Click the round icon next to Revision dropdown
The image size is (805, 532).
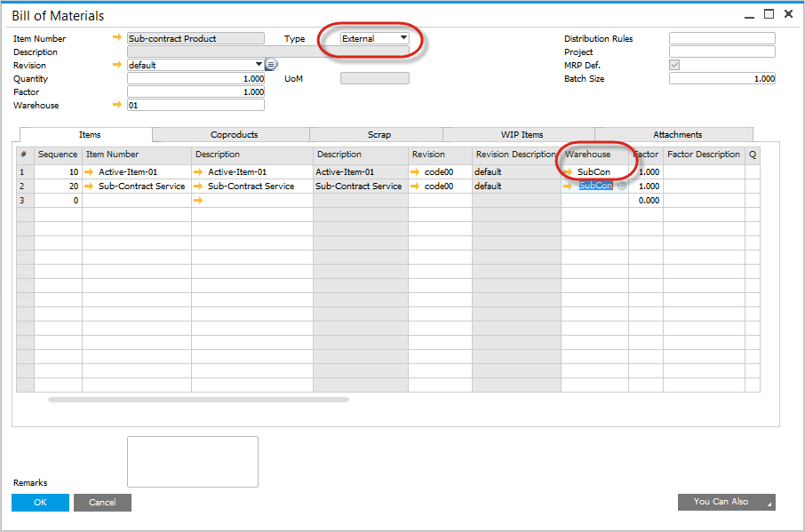(271, 65)
